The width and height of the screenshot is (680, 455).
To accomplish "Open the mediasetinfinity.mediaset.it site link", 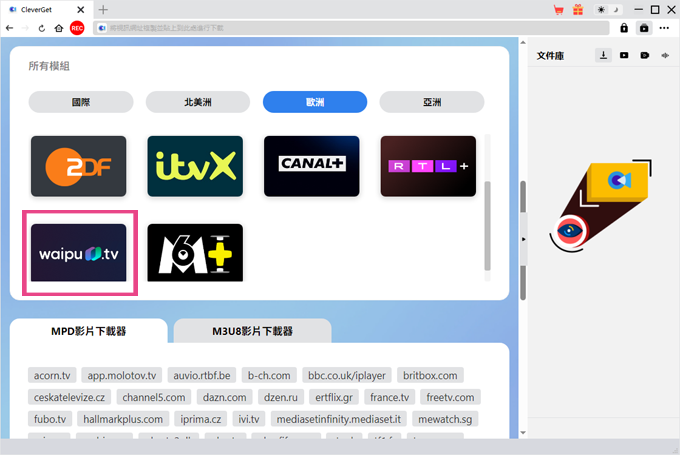I will point(339,419).
